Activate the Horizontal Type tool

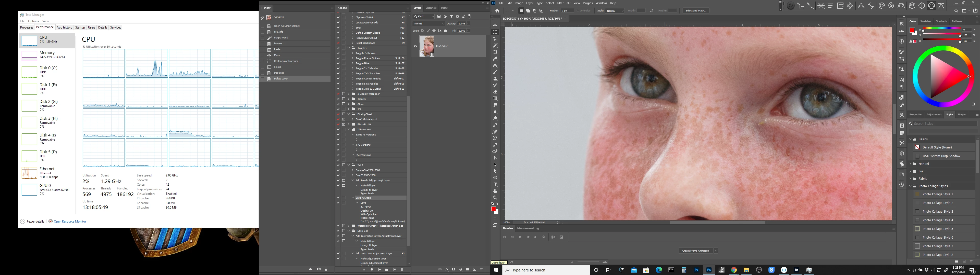pos(495,184)
